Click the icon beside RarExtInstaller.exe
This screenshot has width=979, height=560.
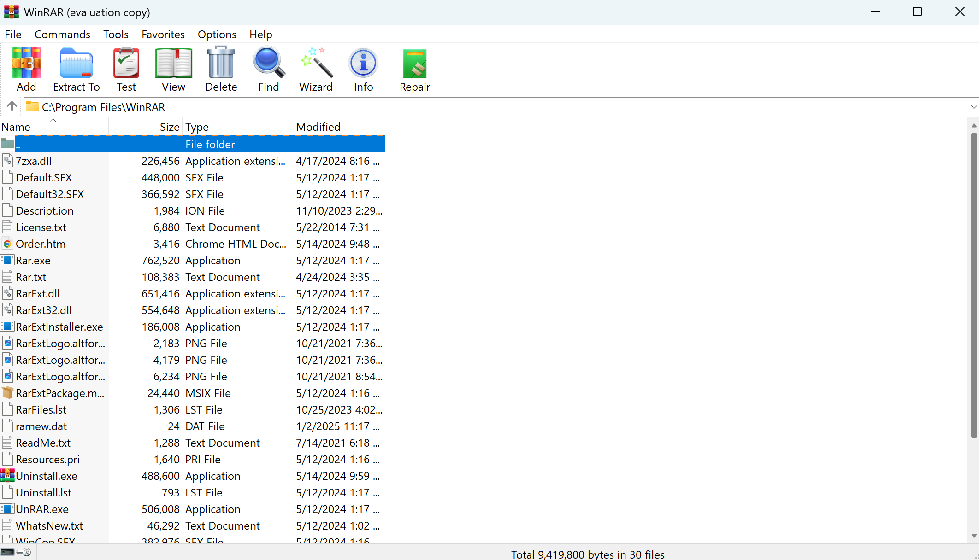point(7,326)
